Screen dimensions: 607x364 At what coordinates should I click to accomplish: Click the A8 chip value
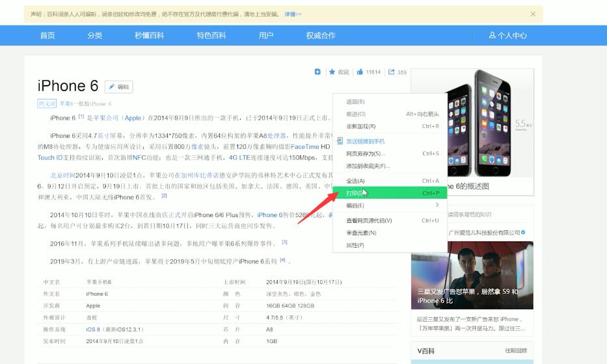coord(269,329)
